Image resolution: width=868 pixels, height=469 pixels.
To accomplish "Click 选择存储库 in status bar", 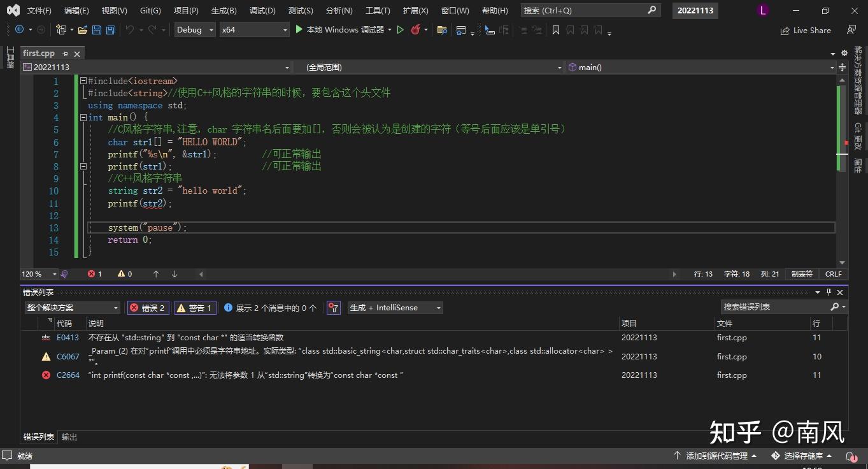I will [802, 456].
